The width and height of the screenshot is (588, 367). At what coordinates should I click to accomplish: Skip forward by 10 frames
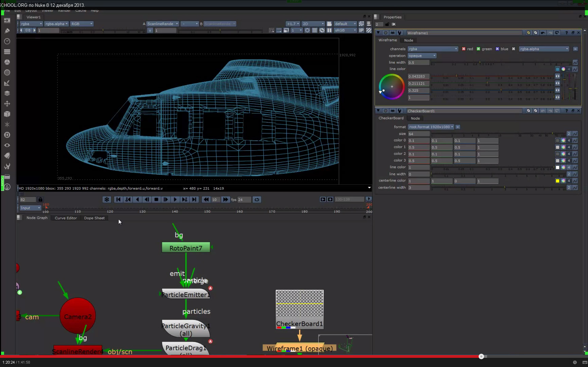(x=225, y=199)
